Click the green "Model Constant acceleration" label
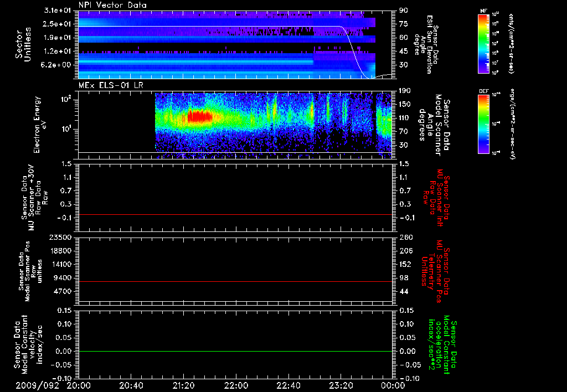 pos(442,345)
